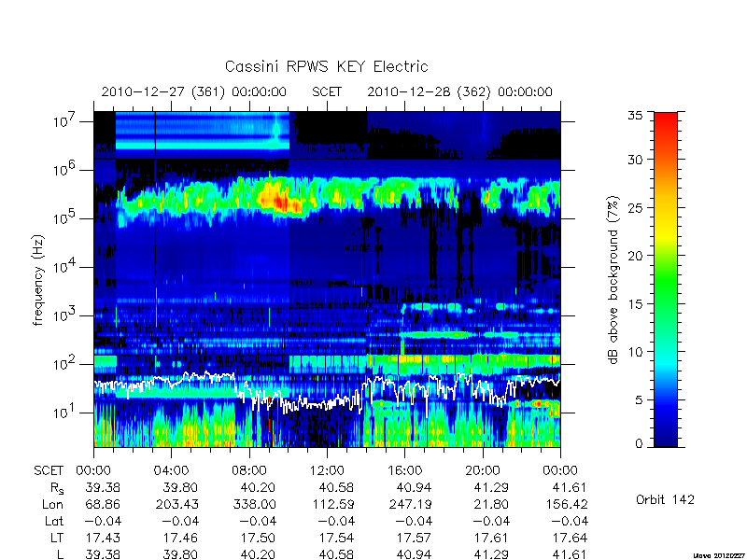
Task: Click the Lon value 68.86
Action: (x=103, y=504)
